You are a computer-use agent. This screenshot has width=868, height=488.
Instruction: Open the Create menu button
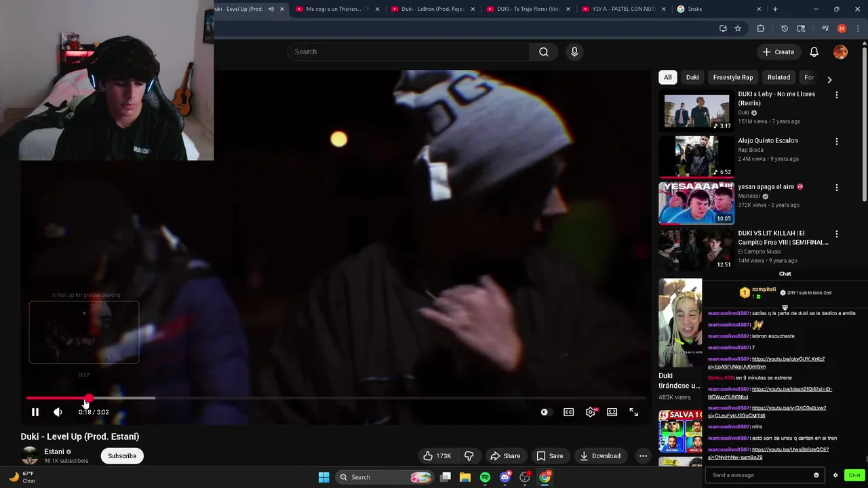(778, 52)
